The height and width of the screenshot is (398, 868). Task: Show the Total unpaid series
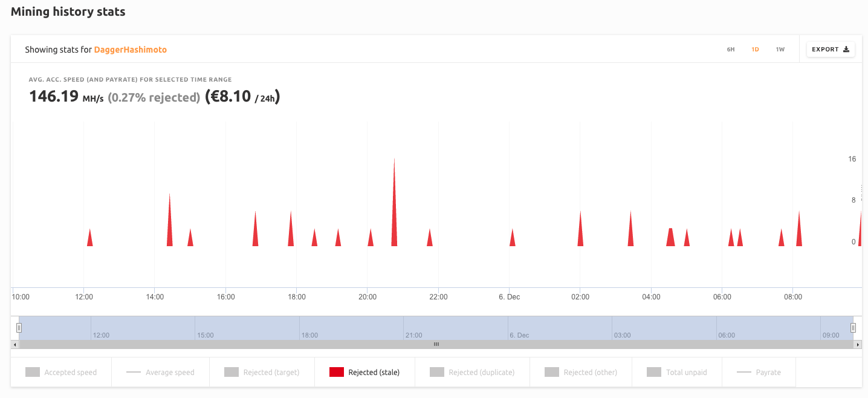677,373
